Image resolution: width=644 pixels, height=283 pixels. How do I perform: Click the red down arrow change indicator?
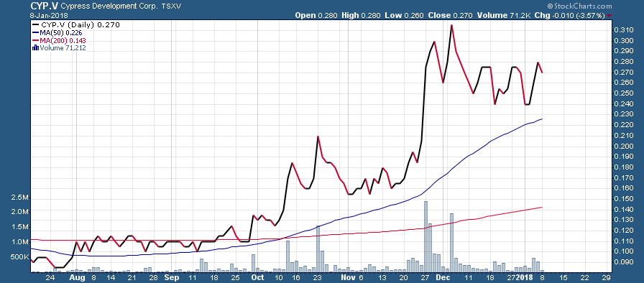tap(609, 16)
